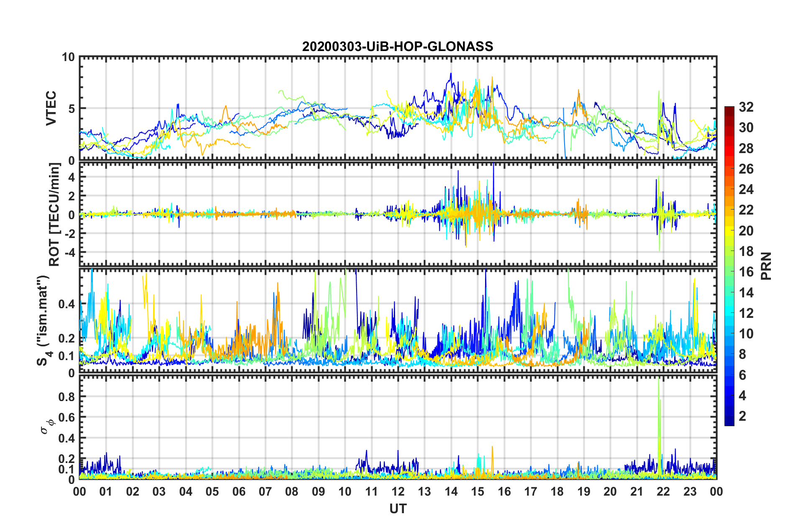The height and width of the screenshot is (532, 796).
Task: Select the 32 tick on the PRN colorbar
Action: click(x=746, y=107)
